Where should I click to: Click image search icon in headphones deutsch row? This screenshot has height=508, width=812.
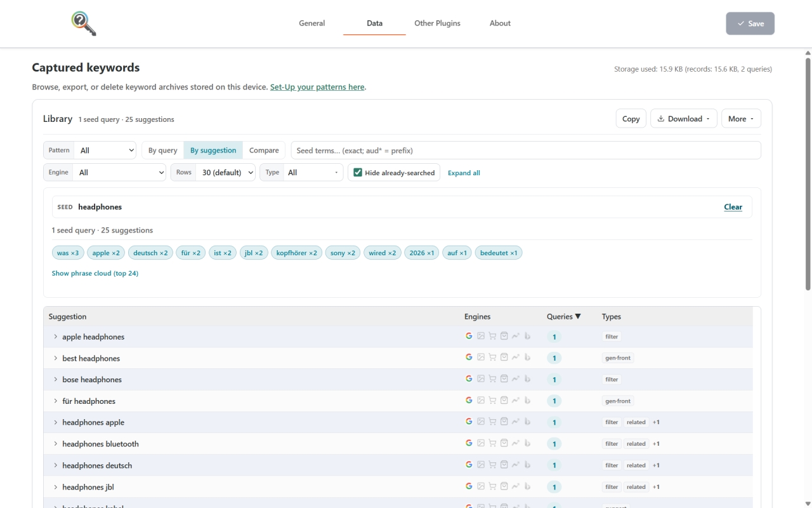coord(481,465)
